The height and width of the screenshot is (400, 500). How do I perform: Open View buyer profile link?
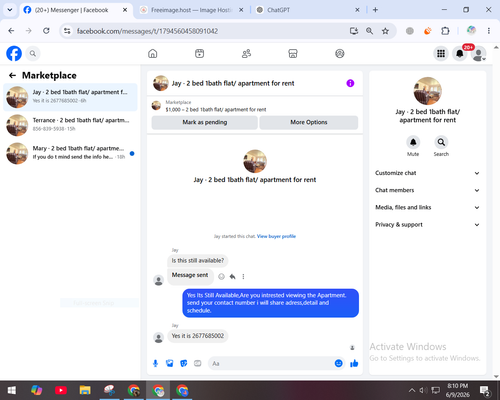(276, 236)
